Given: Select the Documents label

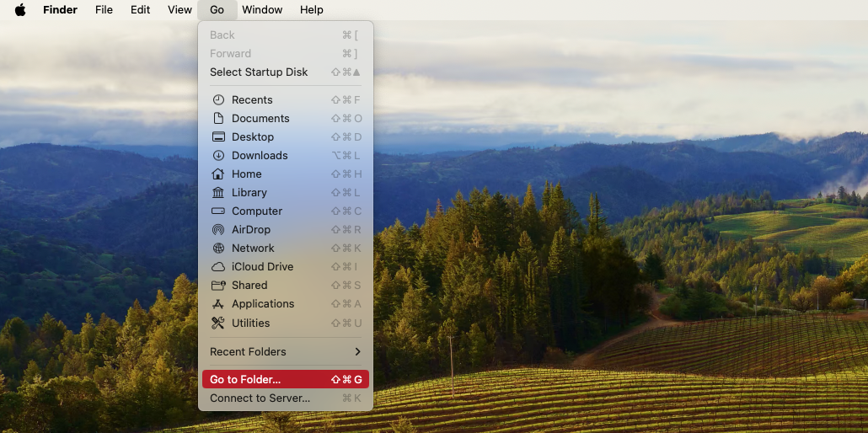Looking at the screenshot, I should [x=260, y=119].
